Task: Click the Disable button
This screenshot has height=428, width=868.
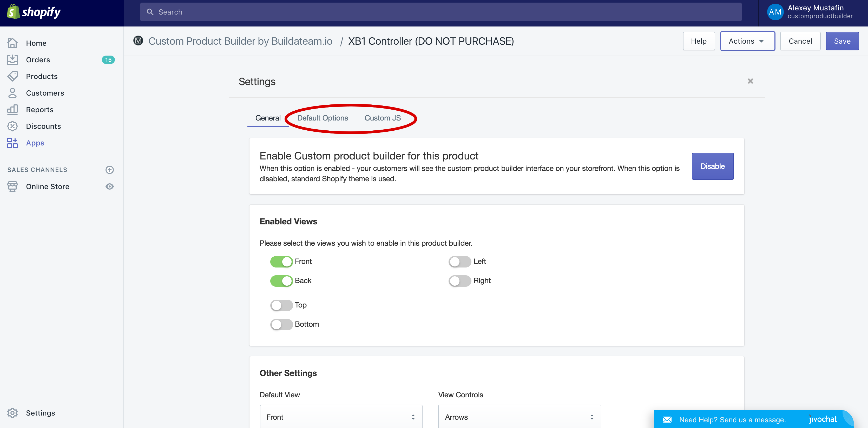Action: click(x=712, y=166)
